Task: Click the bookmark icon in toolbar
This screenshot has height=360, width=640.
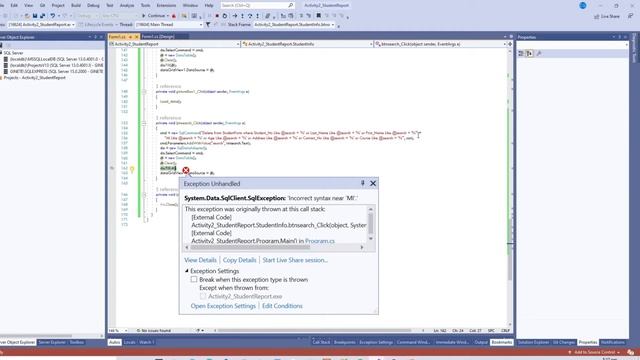Action: point(319,16)
